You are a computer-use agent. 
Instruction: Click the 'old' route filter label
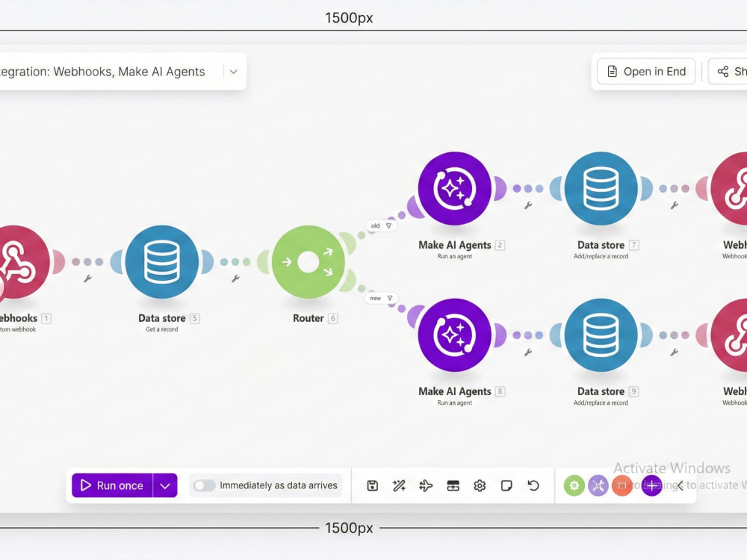tap(381, 225)
